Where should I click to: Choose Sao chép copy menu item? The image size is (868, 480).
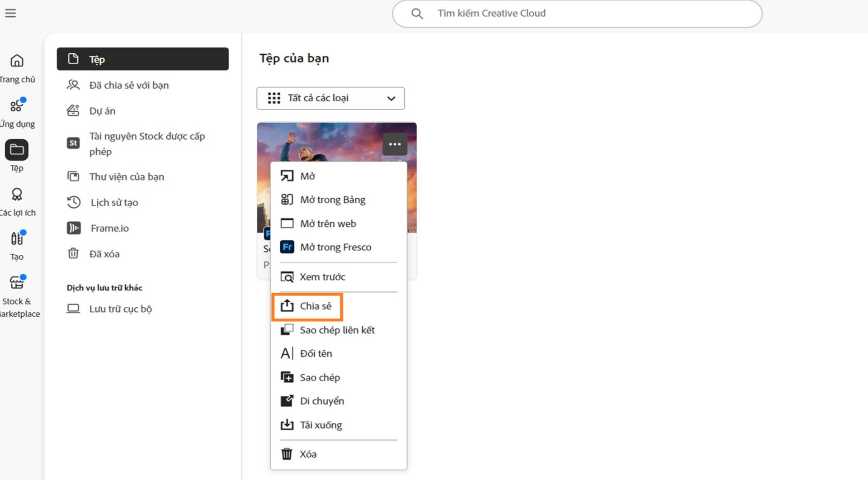click(x=339, y=377)
